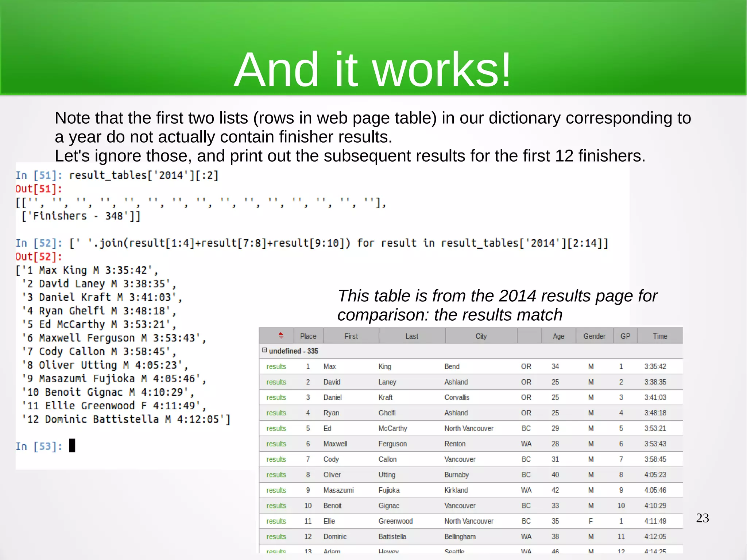Click the GP column header
747x560 pixels.
(x=625, y=336)
